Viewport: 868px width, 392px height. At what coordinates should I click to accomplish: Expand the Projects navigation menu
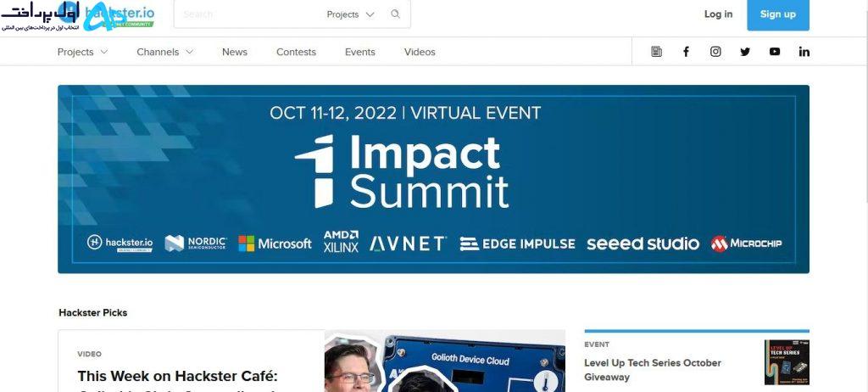[82, 52]
